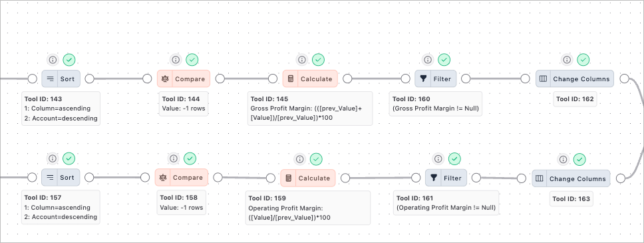Image resolution: width=644 pixels, height=243 pixels.
Task: Select the Calculate node for Operating Profit Margin
Action: coord(308,178)
